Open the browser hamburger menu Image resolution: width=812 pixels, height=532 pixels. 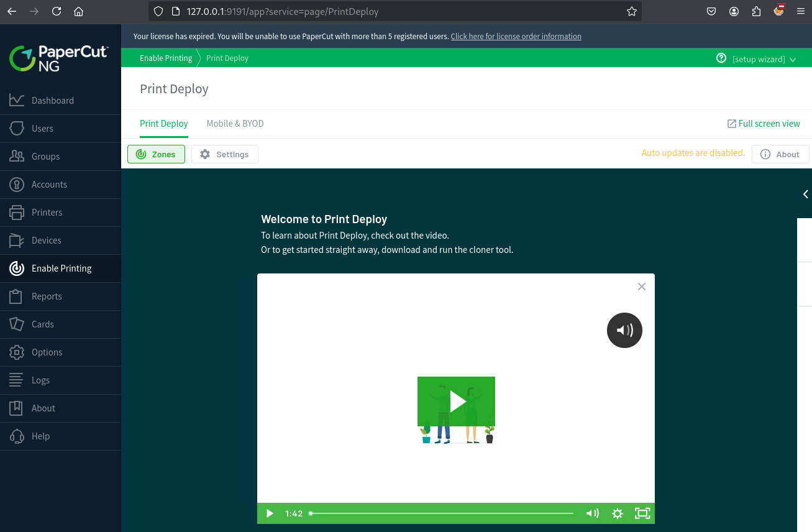800,11
